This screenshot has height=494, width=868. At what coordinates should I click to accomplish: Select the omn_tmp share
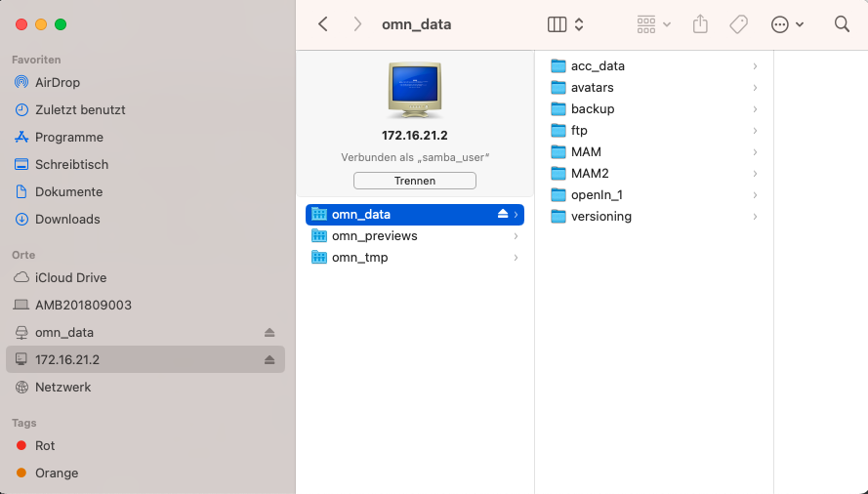click(415, 258)
